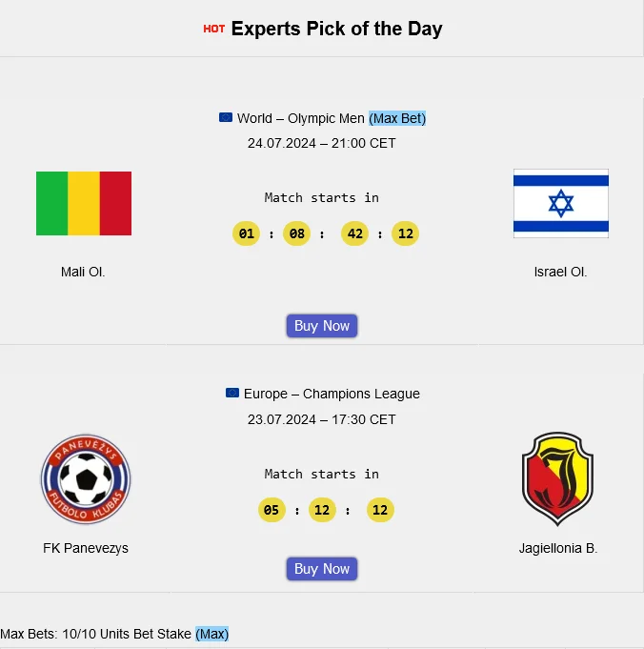Image resolution: width=644 pixels, height=649 pixels.
Task: Click the highlighted Max Bet label
Action: [397, 118]
